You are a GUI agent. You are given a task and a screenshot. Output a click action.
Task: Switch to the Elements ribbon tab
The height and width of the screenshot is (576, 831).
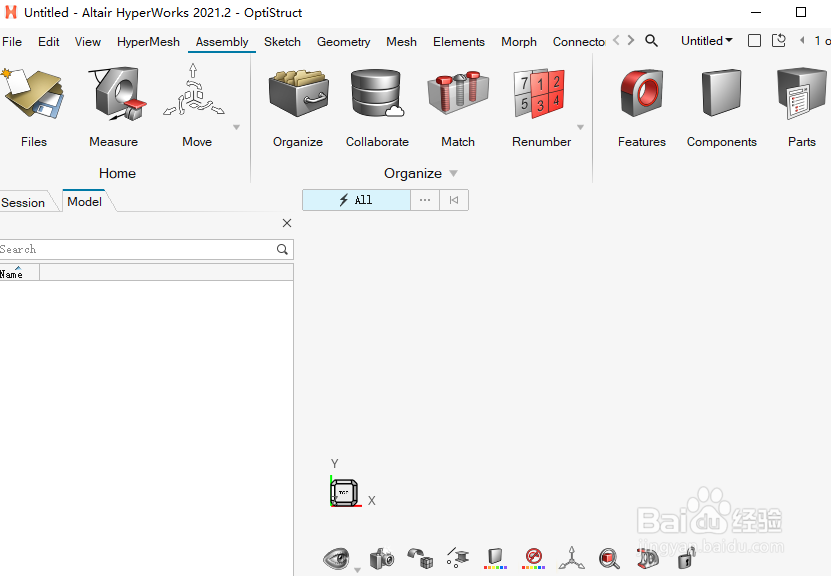click(458, 42)
